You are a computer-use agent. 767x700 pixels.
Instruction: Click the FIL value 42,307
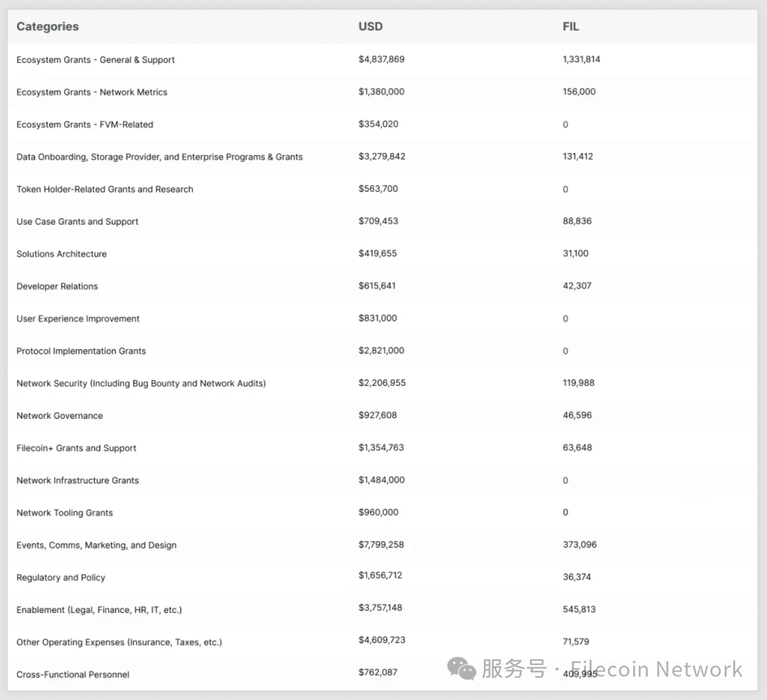(x=577, y=286)
